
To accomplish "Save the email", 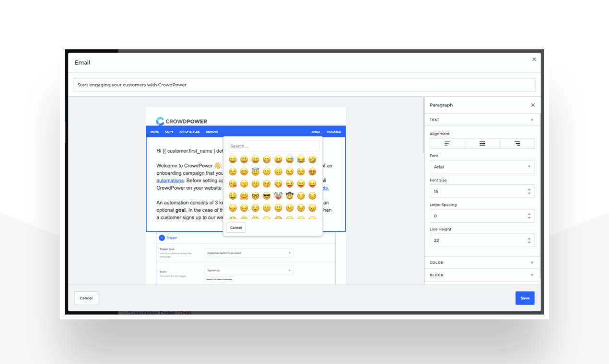I will [x=525, y=298].
